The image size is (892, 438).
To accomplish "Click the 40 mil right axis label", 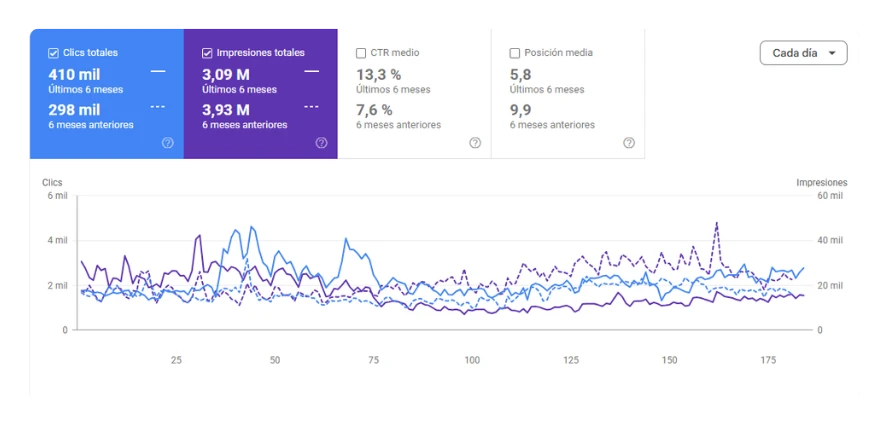I will click(x=830, y=240).
